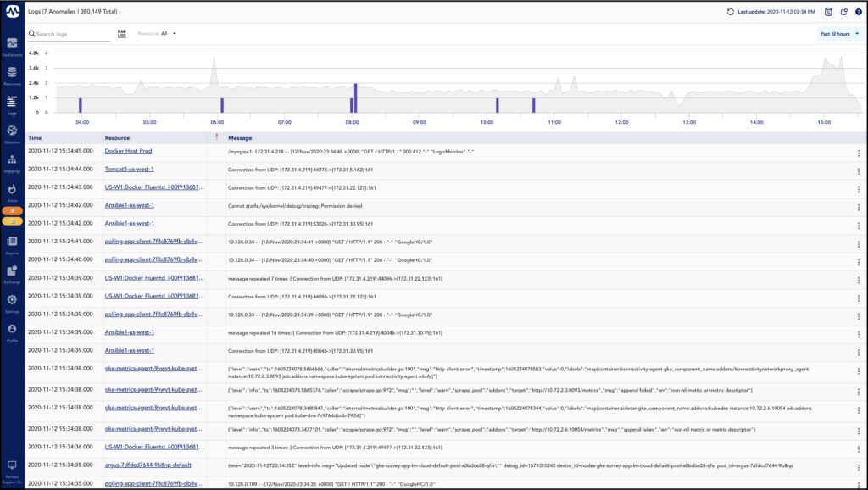
Task: Go to Resources in the sidebar
Action: tap(12, 75)
